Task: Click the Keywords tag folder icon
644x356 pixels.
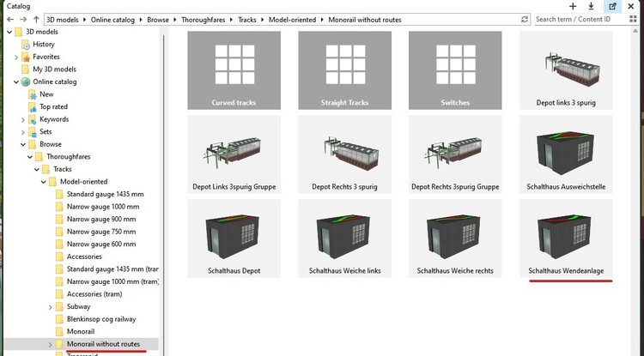Action: coord(33,119)
